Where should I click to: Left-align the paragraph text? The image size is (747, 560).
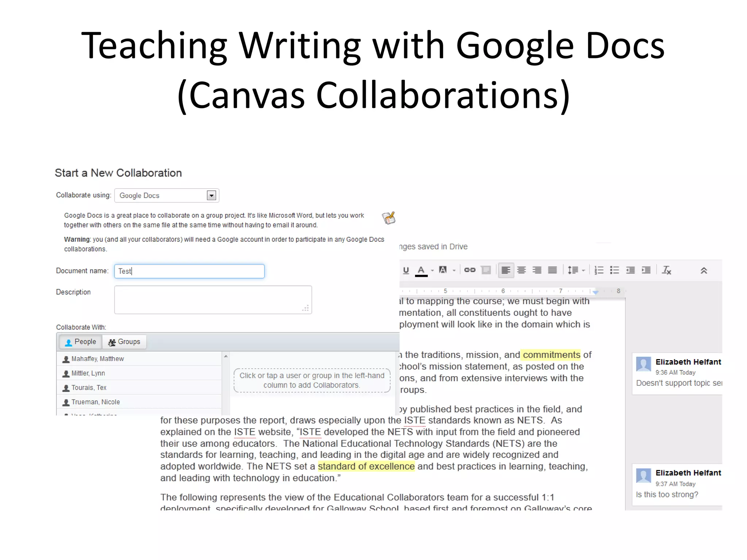click(506, 270)
